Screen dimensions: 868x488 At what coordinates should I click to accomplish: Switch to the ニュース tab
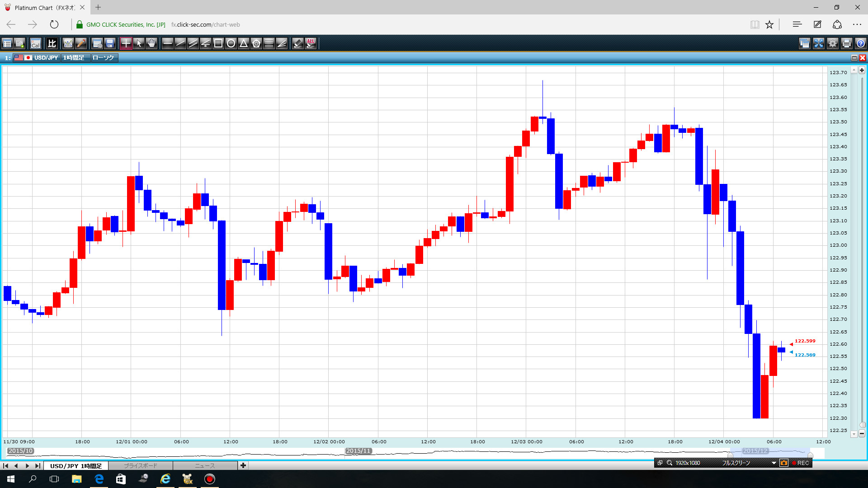pos(205,465)
